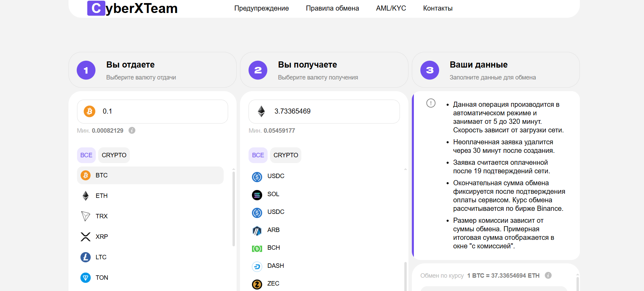
Task: Click the minimum value 0.00082129
Action: pos(108,131)
